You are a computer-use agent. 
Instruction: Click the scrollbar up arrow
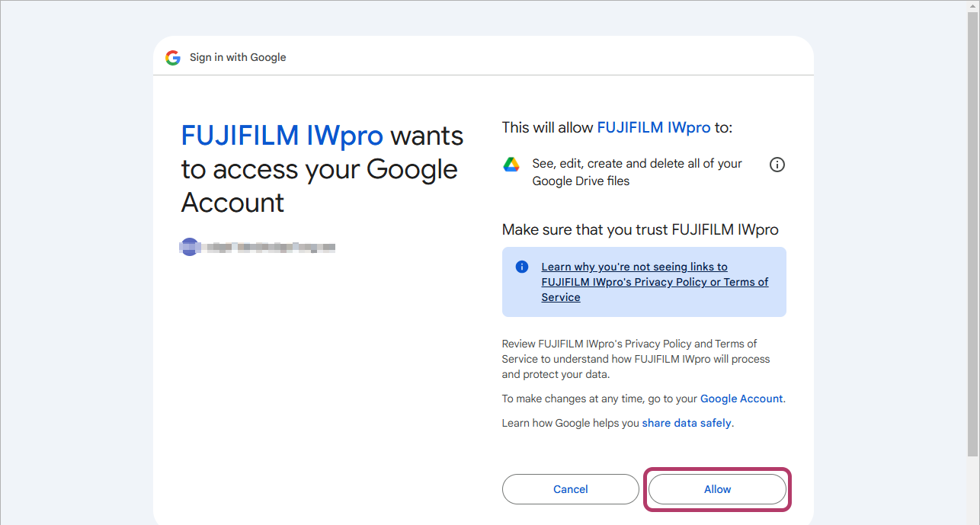click(972, 6)
